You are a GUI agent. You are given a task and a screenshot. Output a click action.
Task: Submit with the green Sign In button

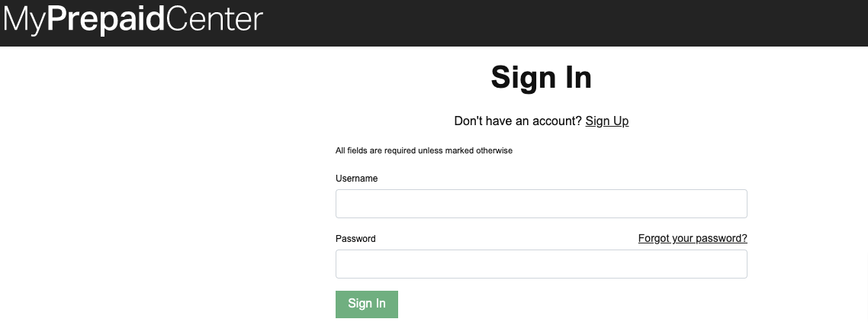(x=366, y=304)
